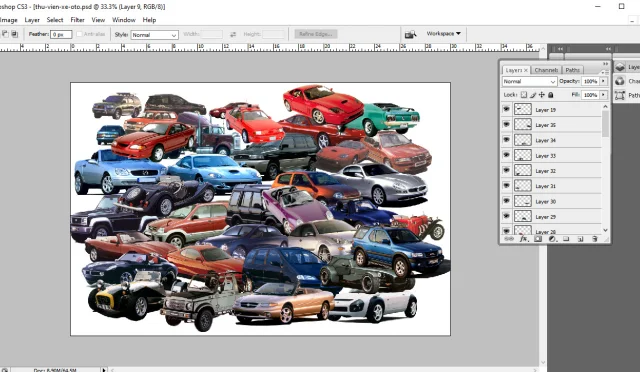Close the Layers tab with its x
The height and width of the screenshot is (372, 640).
526,70
